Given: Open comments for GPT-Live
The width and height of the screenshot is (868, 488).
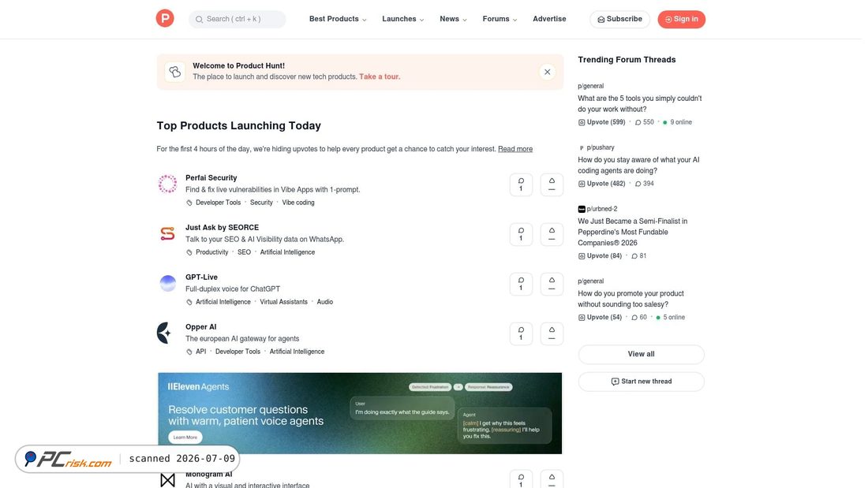Looking at the screenshot, I should [x=521, y=285].
